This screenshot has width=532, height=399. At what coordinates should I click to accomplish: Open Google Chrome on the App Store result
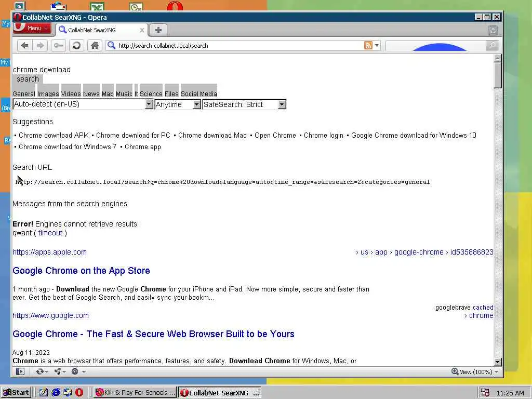[81, 270]
